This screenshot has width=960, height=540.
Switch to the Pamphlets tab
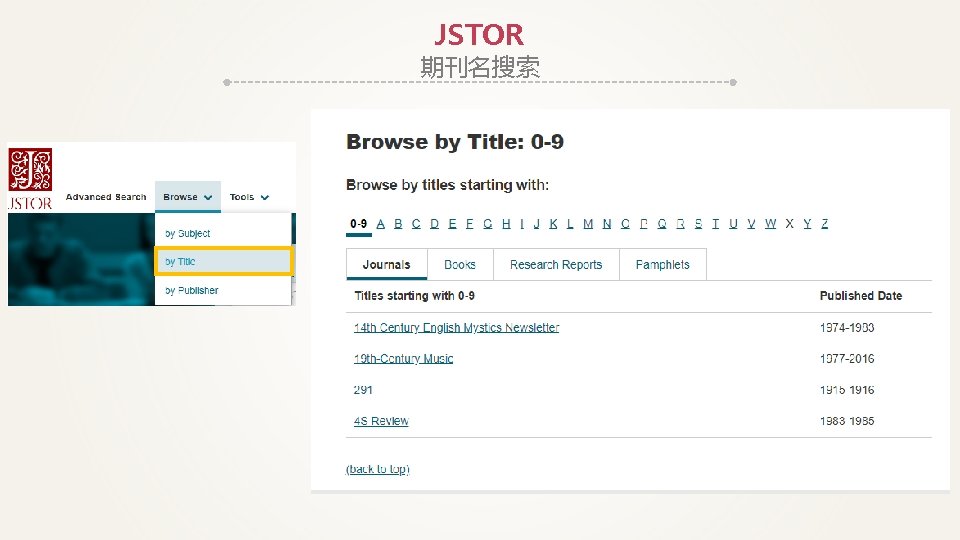(662, 264)
